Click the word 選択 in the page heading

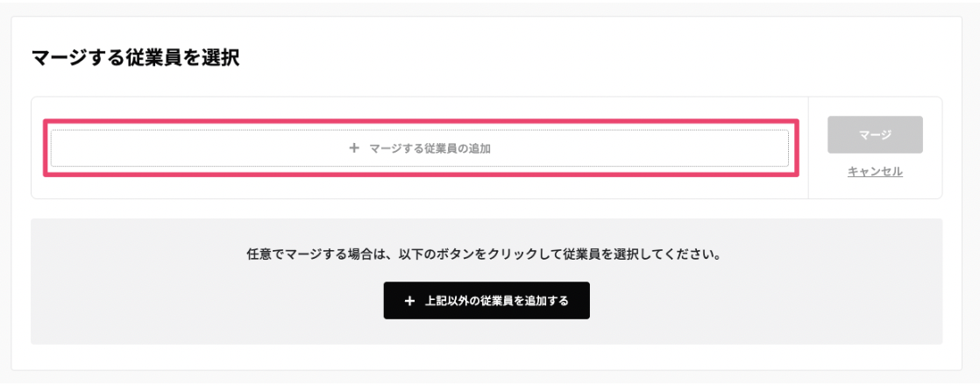coord(219,59)
